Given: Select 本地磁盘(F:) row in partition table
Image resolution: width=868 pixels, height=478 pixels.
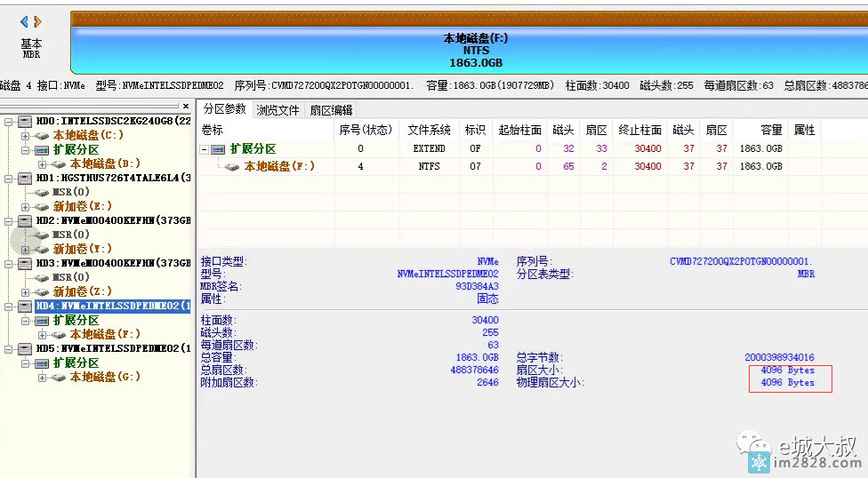Looking at the screenshot, I should [x=279, y=166].
